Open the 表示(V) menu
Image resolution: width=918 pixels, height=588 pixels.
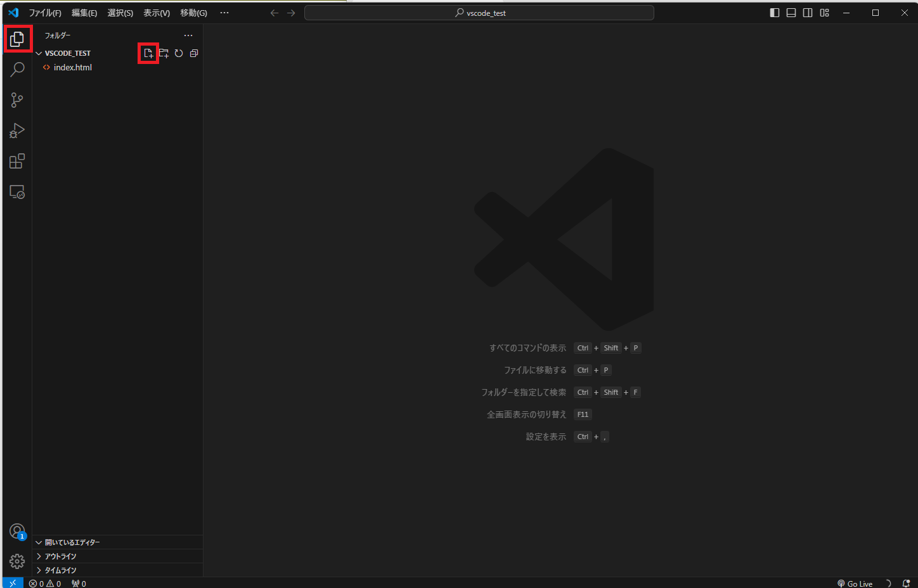157,13
